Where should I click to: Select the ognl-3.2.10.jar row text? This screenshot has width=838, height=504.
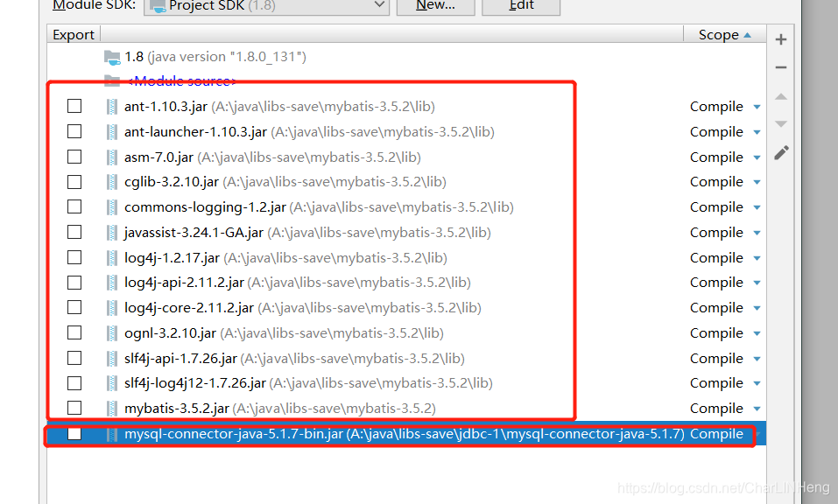click(x=285, y=333)
